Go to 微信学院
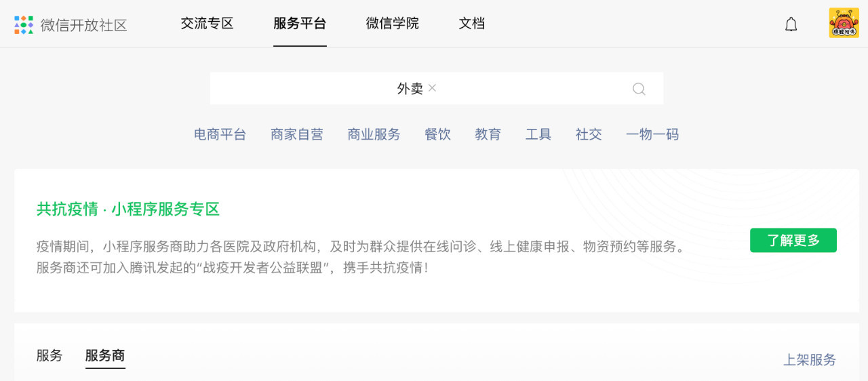Screen dimensions: 868x381 click(393, 24)
